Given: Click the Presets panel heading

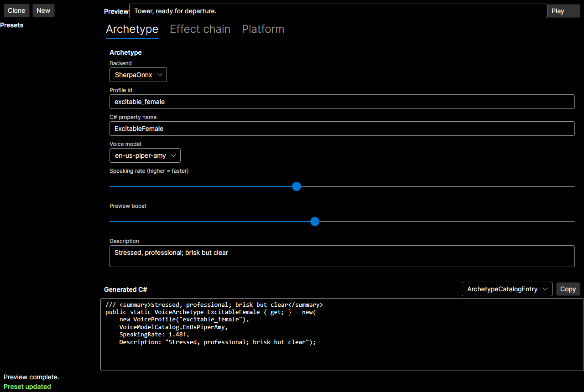Looking at the screenshot, I should click(12, 25).
